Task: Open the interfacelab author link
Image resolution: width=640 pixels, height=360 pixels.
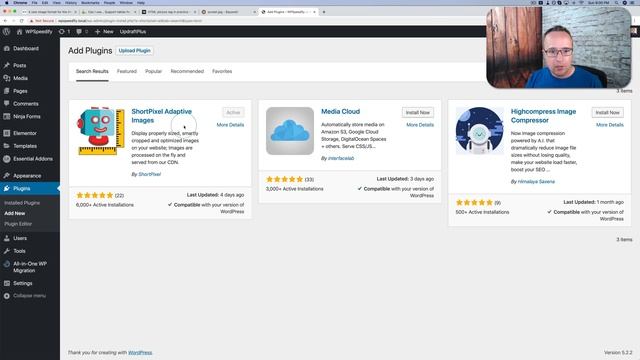Action: 341,158
